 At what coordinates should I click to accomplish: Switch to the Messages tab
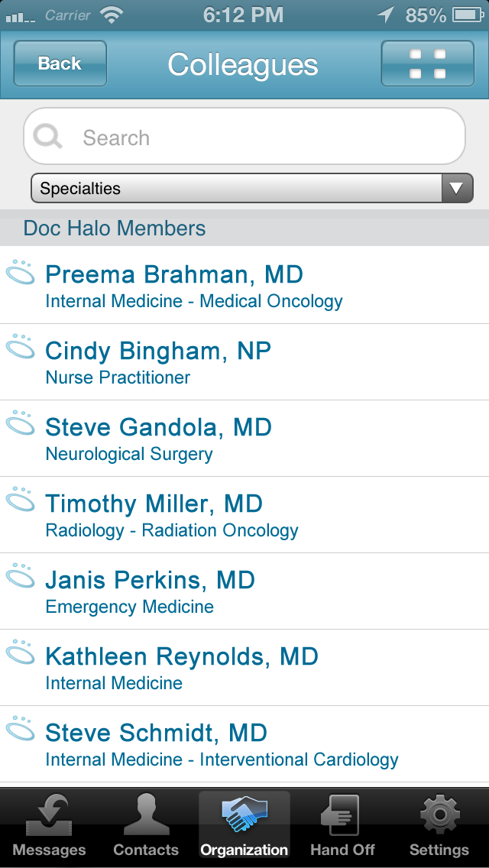tap(50, 826)
